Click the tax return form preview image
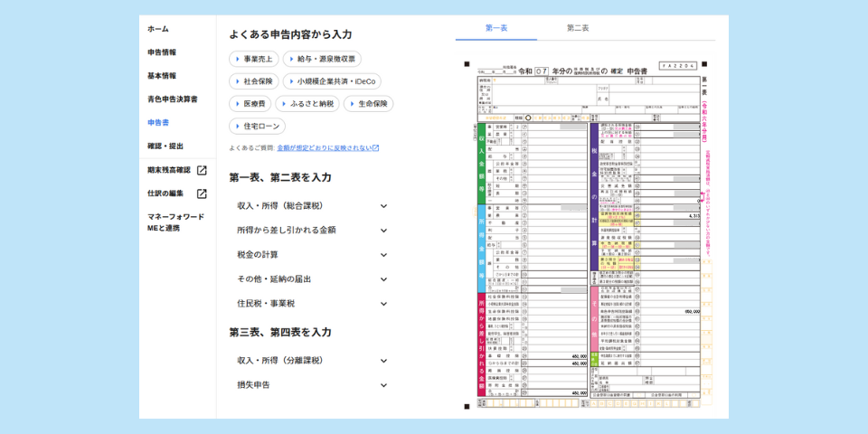 (x=588, y=235)
